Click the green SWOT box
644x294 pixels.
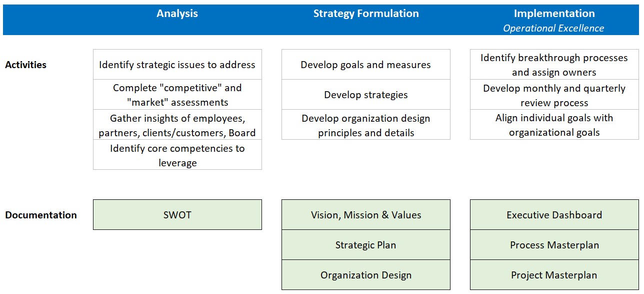click(177, 215)
